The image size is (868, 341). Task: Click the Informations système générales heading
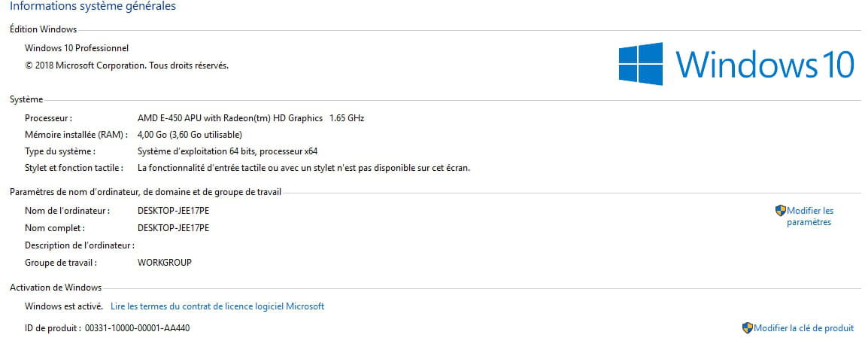point(93,7)
